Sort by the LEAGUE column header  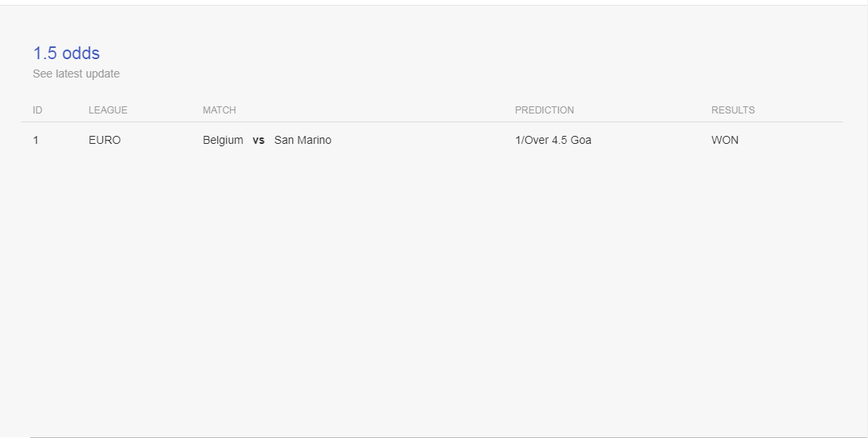pyautogui.click(x=108, y=109)
